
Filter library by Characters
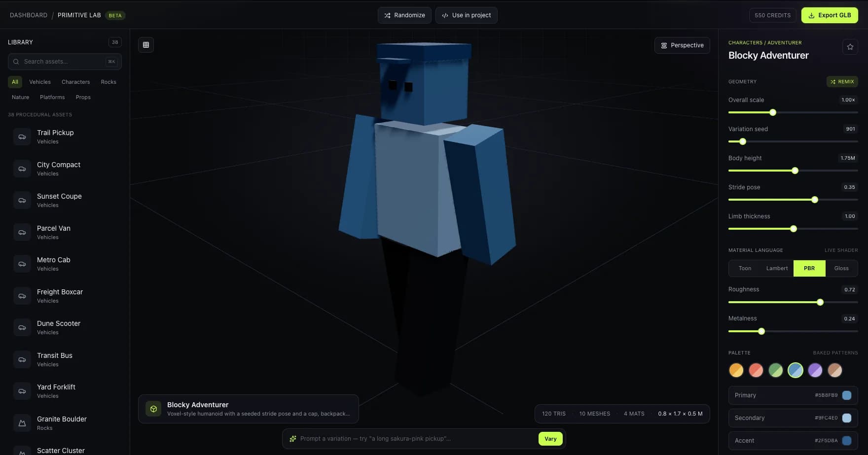[75, 82]
